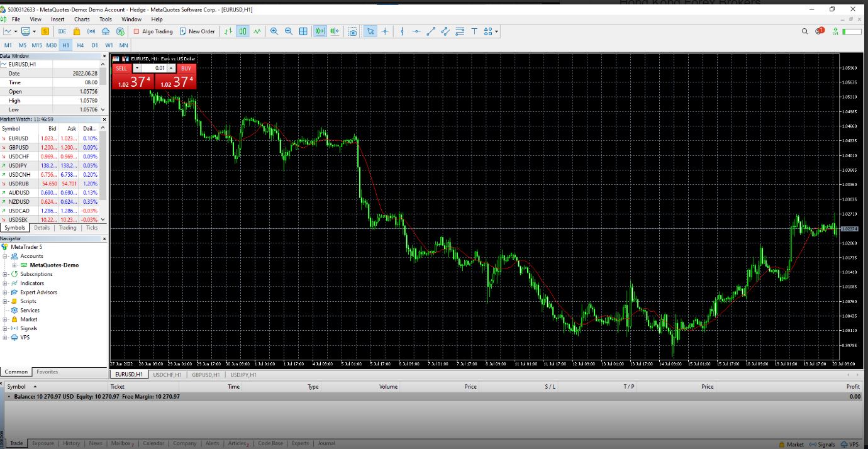
Task: Zoom in on the chart
Action: coord(274,31)
